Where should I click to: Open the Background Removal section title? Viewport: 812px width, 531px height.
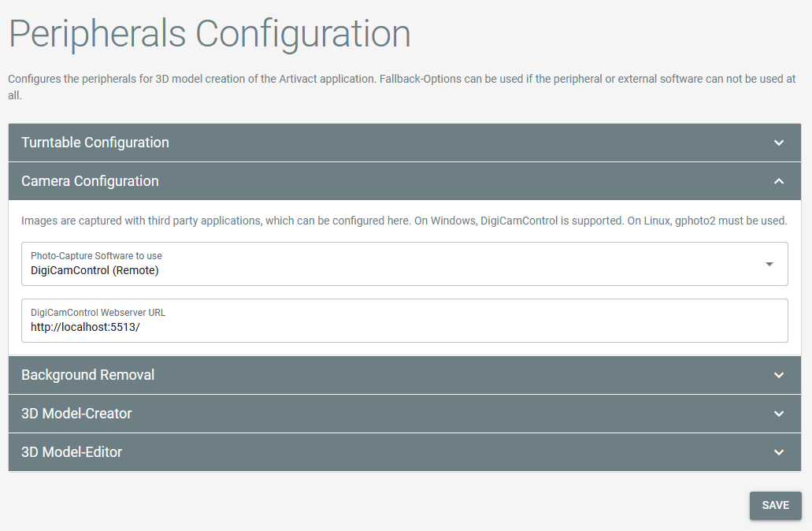(88, 375)
